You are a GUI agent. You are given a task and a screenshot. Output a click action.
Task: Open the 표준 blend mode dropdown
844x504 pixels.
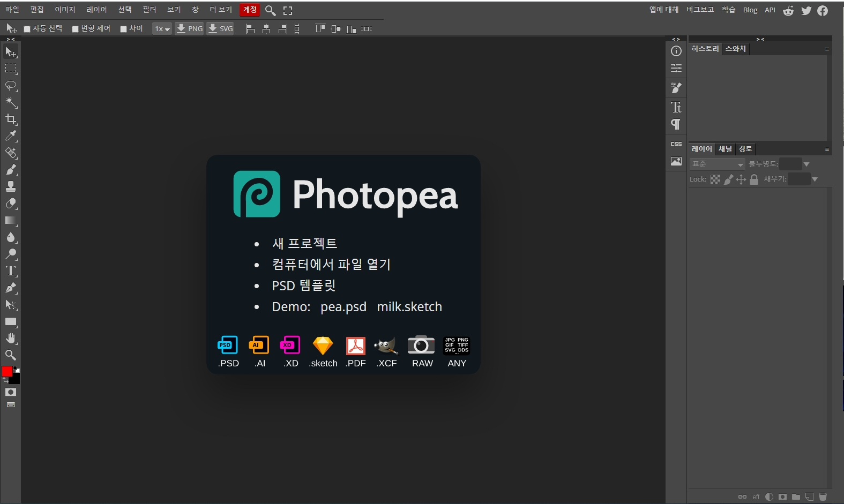718,164
